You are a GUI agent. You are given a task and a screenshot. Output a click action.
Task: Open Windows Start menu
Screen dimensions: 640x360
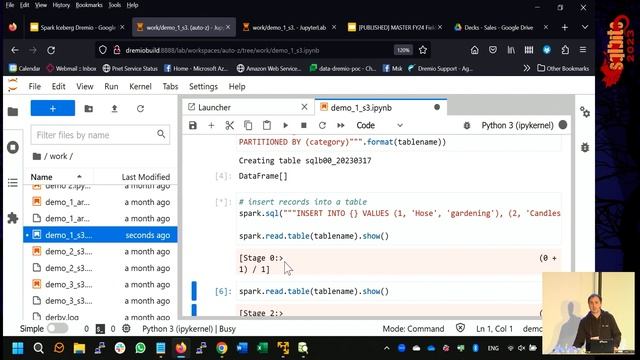coord(18,348)
